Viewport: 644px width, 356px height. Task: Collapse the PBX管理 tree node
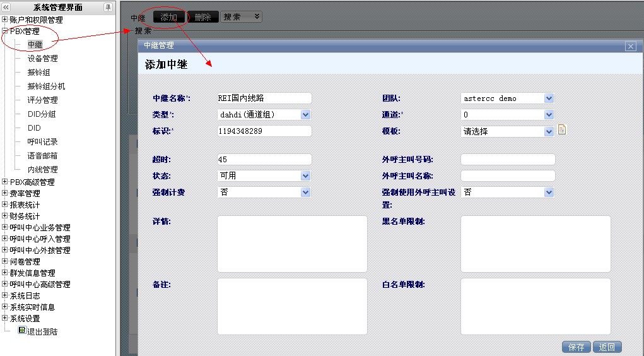[5, 31]
